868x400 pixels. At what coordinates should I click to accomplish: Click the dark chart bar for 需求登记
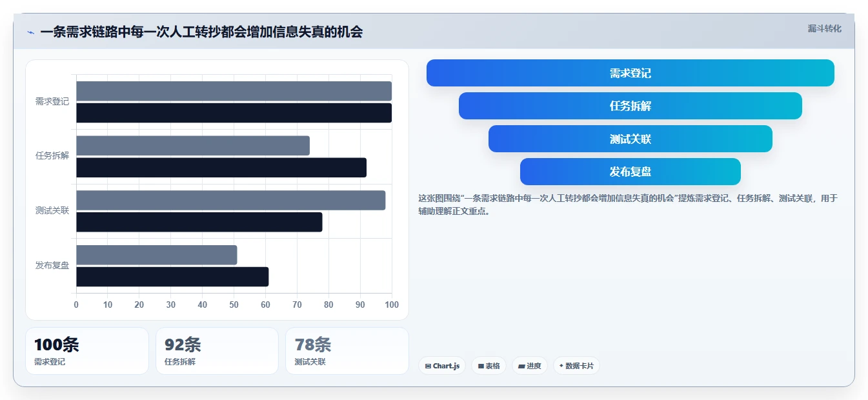tap(234, 113)
